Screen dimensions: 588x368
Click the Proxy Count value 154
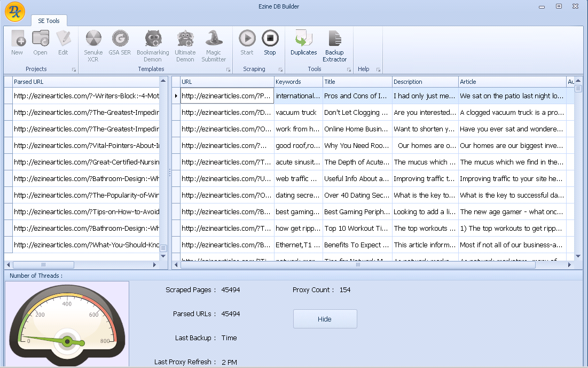[345, 290]
